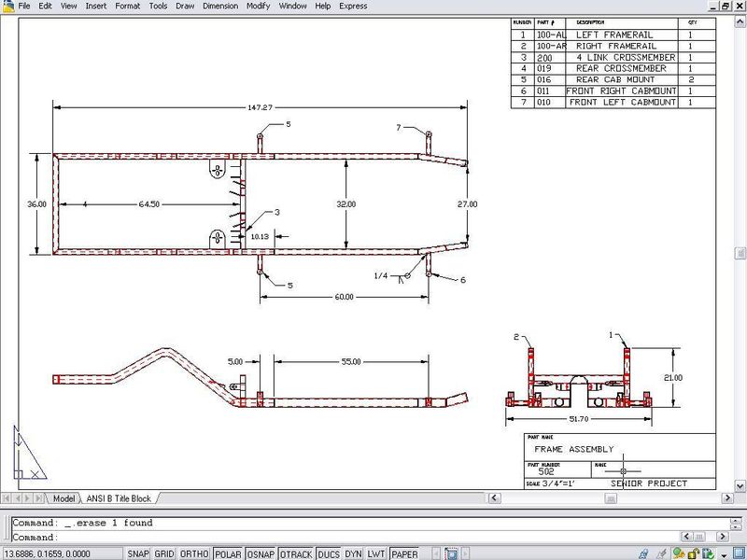Open the Express menu
The height and width of the screenshot is (560, 747).
click(353, 6)
